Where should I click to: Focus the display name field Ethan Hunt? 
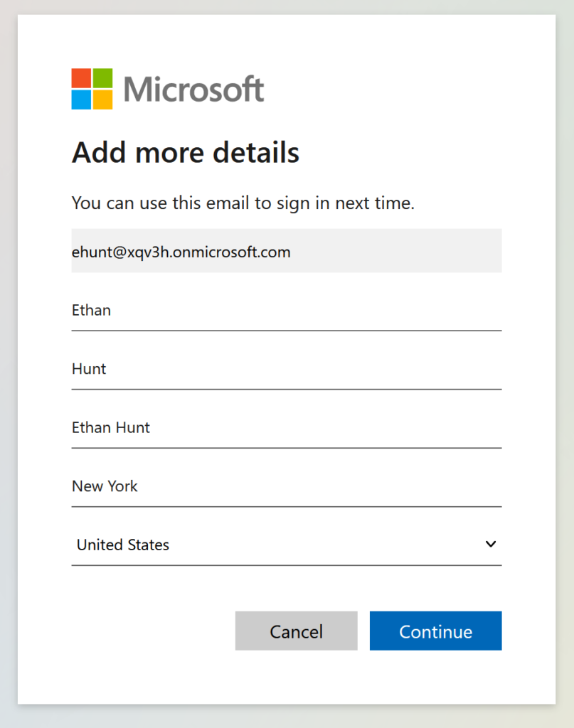point(287,427)
